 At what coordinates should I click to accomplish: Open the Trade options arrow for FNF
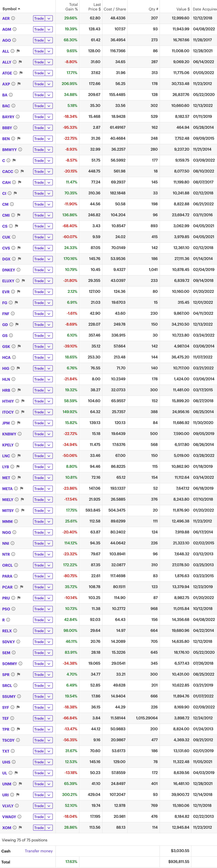49,314
